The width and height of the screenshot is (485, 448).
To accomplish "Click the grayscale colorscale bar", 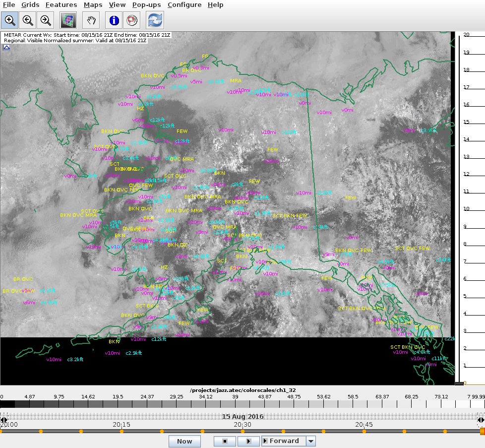I will (x=242, y=404).
